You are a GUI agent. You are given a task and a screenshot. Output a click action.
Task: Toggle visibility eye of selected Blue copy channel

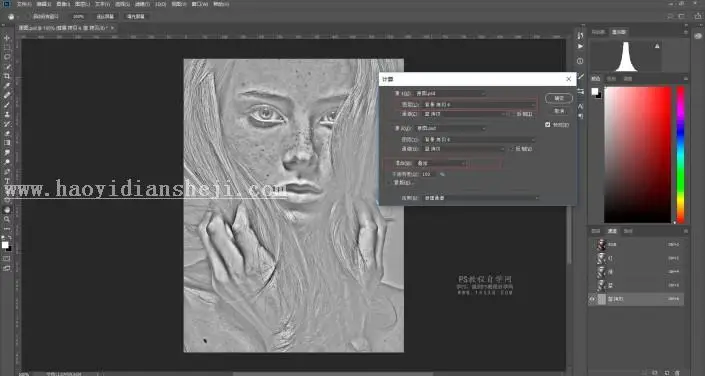tap(592, 299)
